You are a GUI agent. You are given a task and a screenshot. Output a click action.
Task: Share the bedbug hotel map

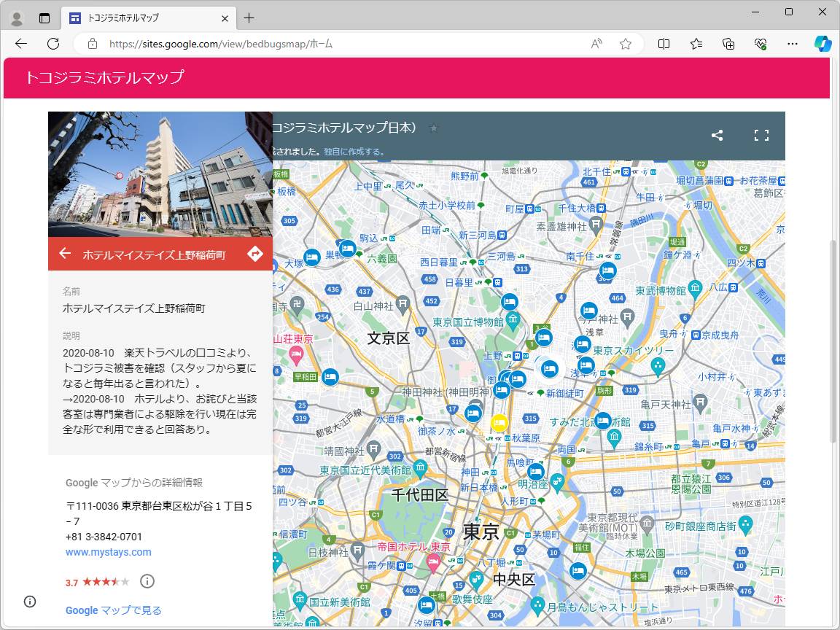click(717, 135)
